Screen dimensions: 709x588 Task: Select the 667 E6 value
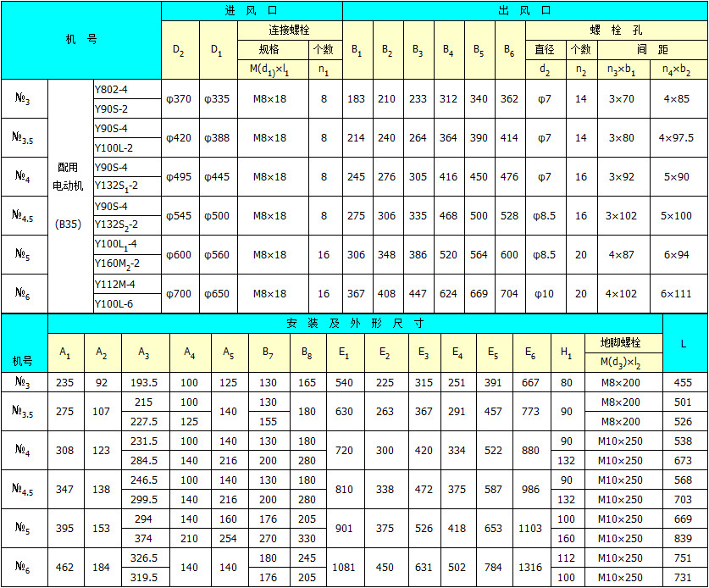pos(530,383)
